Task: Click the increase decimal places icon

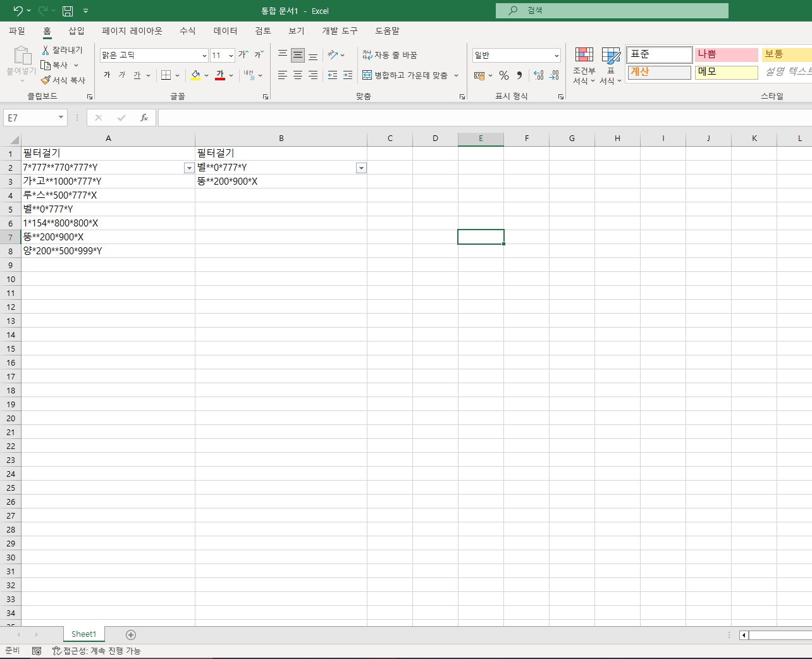Action: click(x=539, y=75)
